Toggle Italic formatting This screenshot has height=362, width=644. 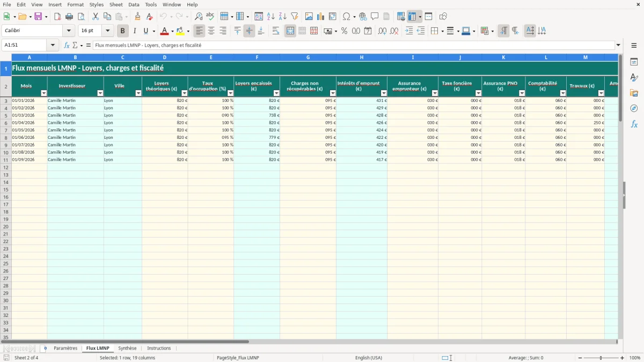(x=134, y=31)
